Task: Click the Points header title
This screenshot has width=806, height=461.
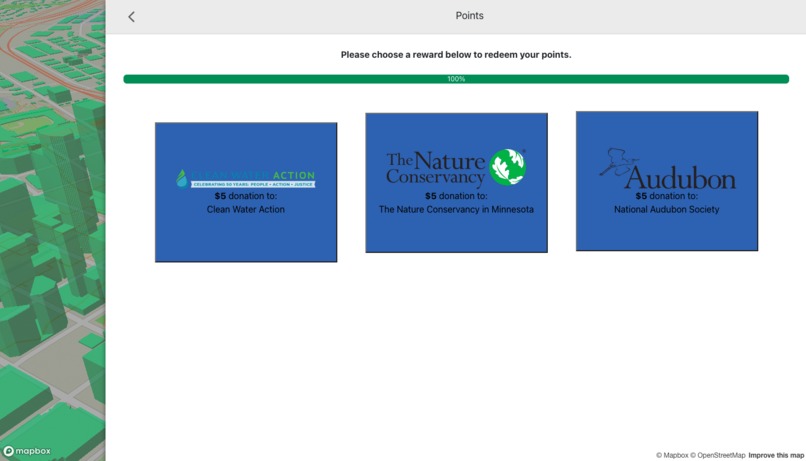Action: pos(469,16)
